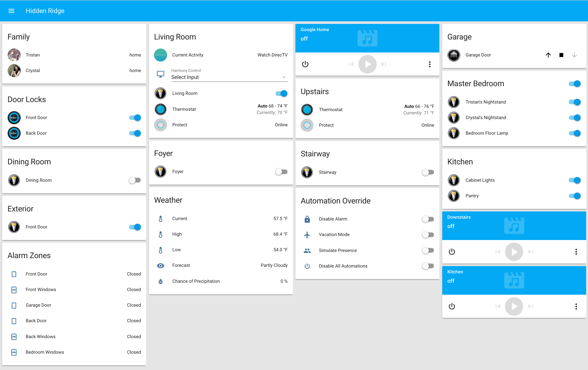
Task: Click the Front Door Kevo lock icon
Action: 14,117
